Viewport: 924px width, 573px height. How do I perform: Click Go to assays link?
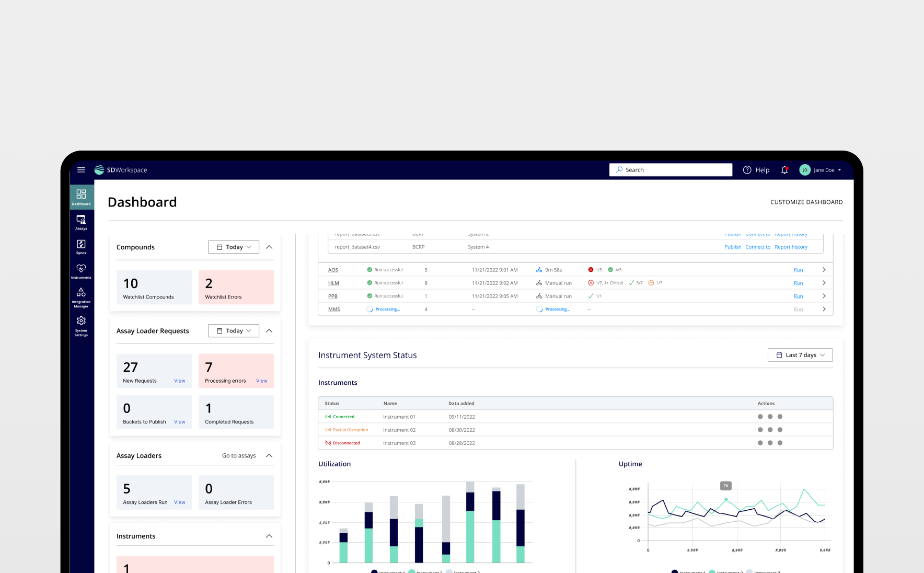point(239,455)
